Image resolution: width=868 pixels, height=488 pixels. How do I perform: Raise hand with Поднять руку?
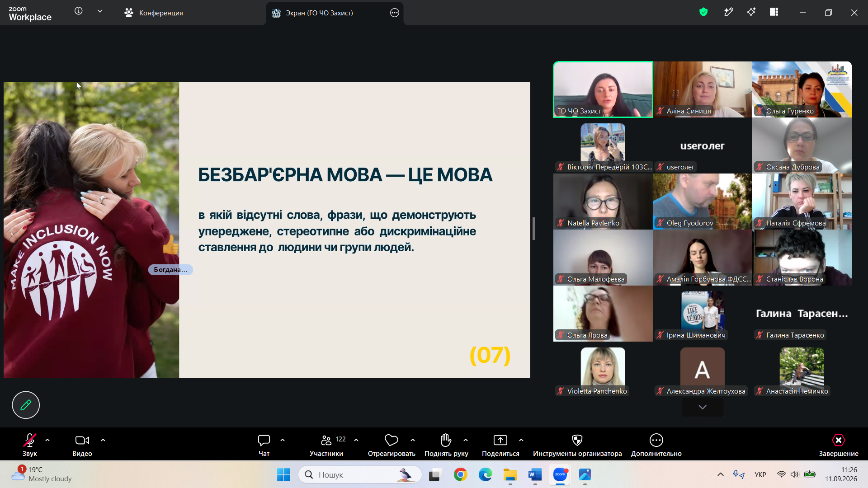coord(446,445)
